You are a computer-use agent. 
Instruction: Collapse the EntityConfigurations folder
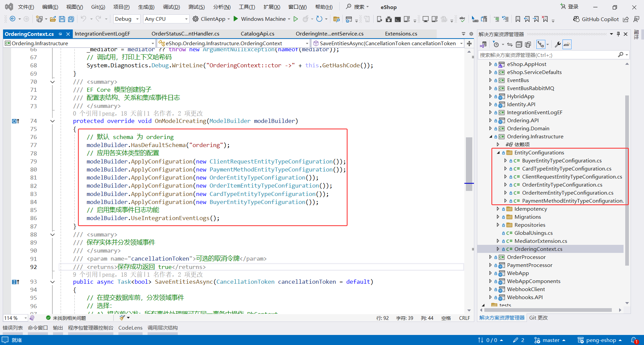pyautogui.click(x=498, y=153)
